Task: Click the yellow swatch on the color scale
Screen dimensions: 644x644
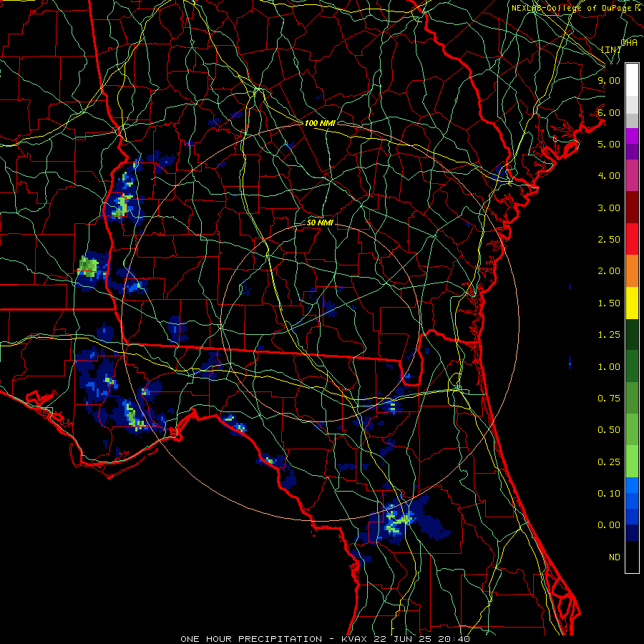Action: 632,303
